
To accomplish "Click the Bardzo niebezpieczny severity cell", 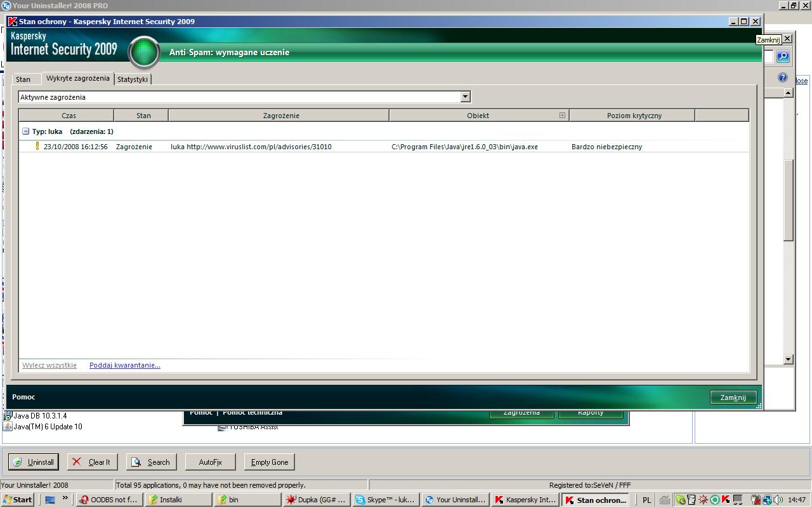I will pos(606,147).
